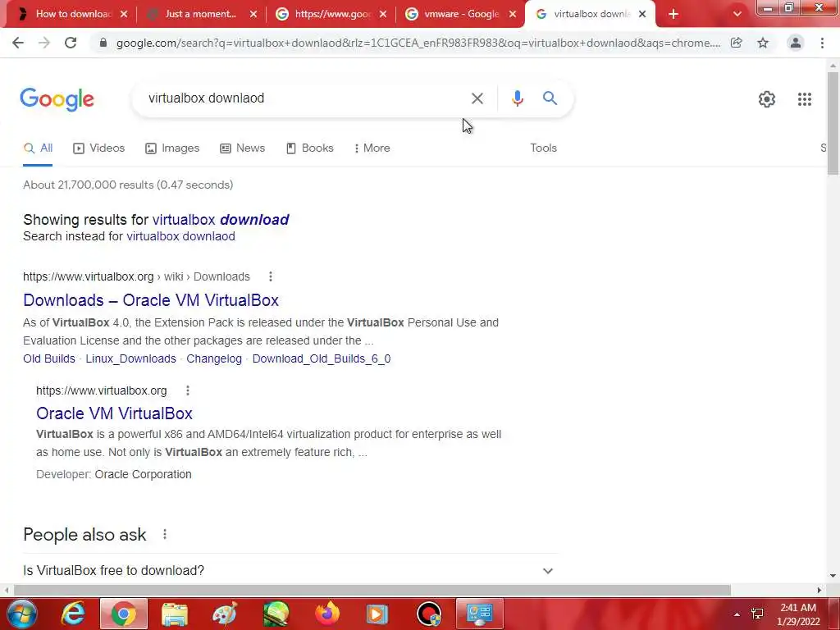The width and height of the screenshot is (840, 630).
Task: Click the vertical scrollbar thumb
Action: pyautogui.click(x=833, y=123)
